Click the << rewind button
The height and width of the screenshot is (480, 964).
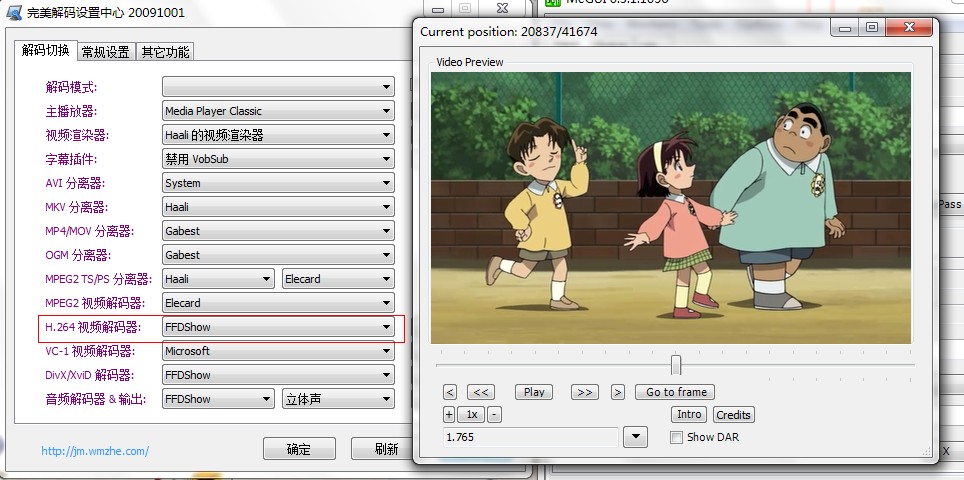coord(480,392)
